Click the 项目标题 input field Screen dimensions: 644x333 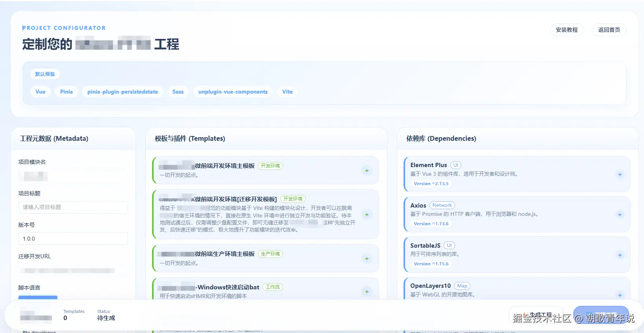73,207
